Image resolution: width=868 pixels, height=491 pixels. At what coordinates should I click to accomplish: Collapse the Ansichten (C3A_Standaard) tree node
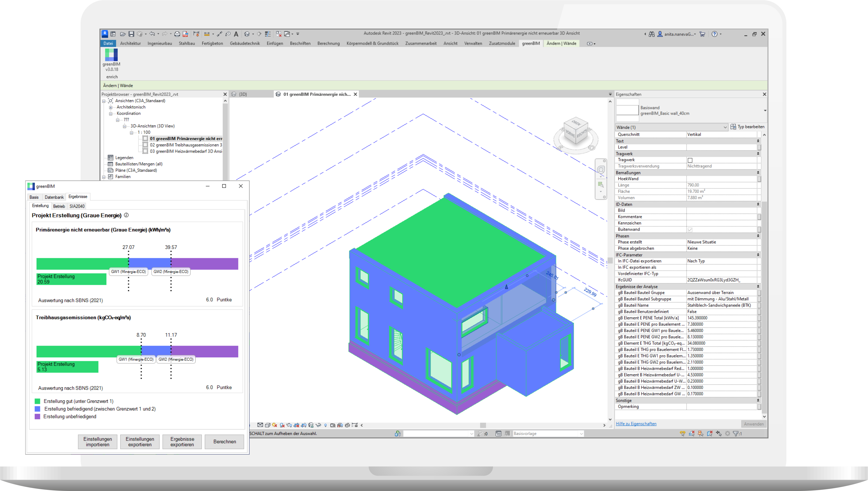(104, 101)
